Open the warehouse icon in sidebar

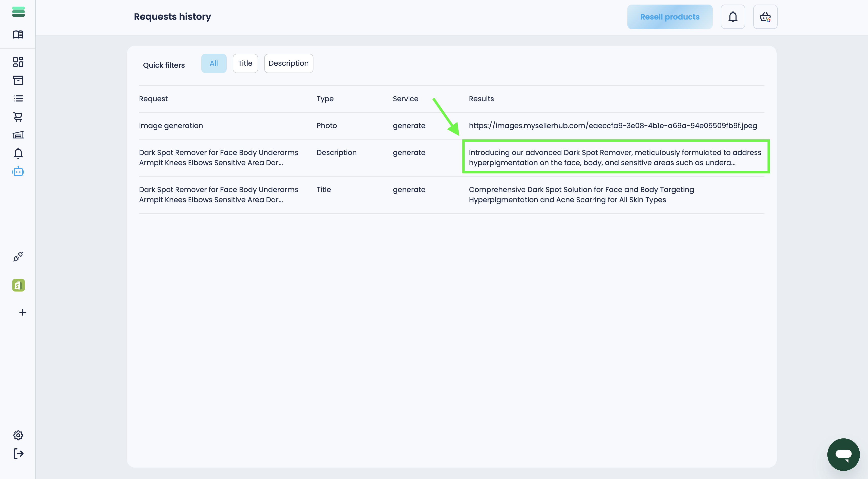click(18, 135)
